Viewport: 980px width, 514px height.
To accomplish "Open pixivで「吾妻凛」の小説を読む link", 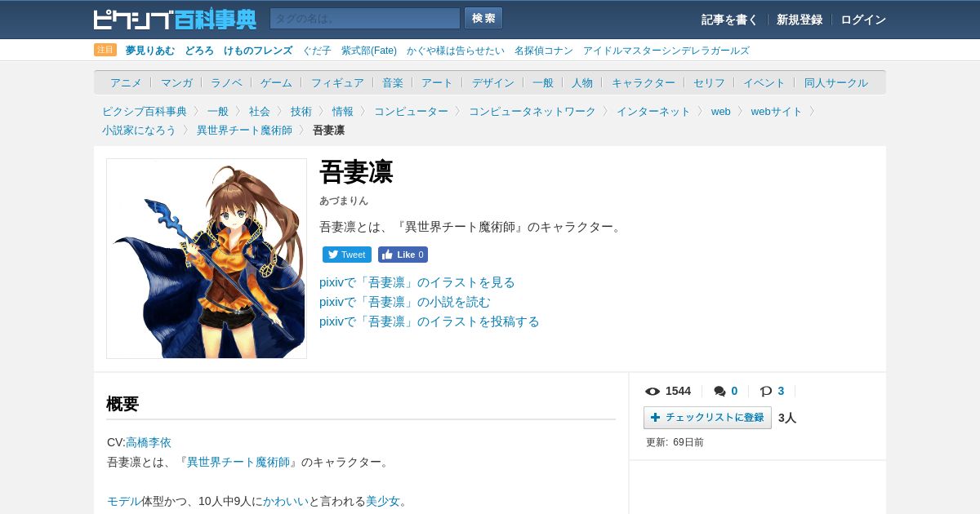I will click(x=405, y=302).
